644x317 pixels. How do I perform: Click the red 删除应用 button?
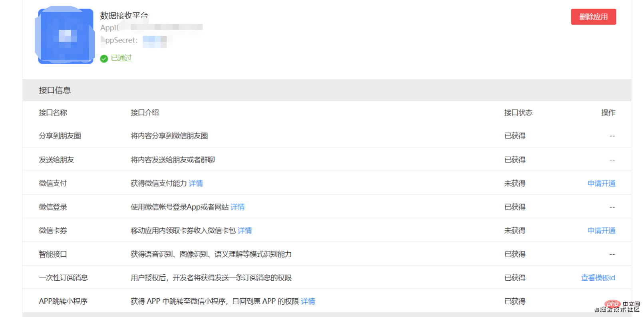593,17
